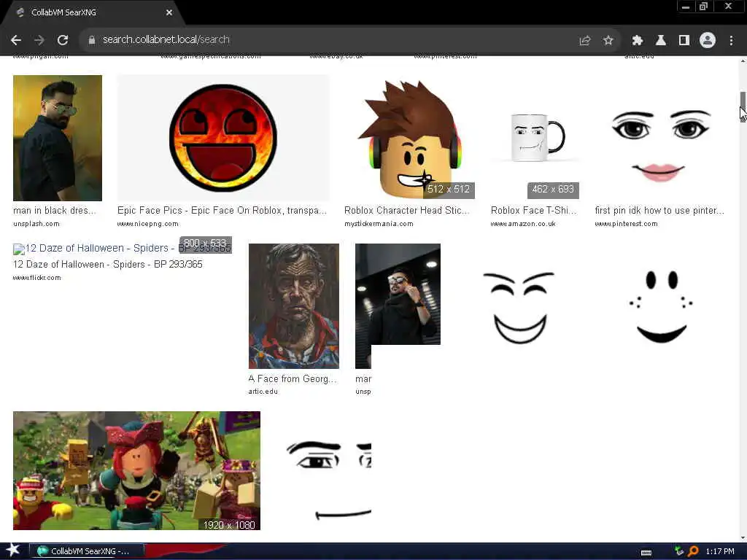Click 'Roblox Character Head Stic...' caption
The height and width of the screenshot is (560, 747).
[407, 211]
